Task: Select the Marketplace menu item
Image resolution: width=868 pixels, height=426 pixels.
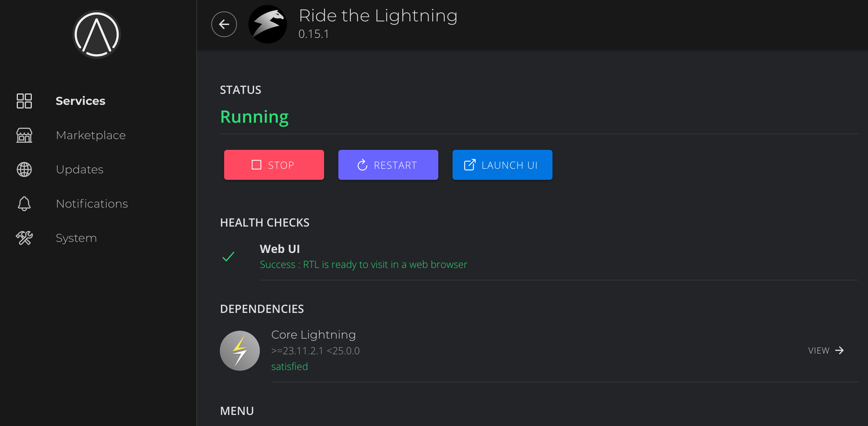Action: (x=91, y=135)
